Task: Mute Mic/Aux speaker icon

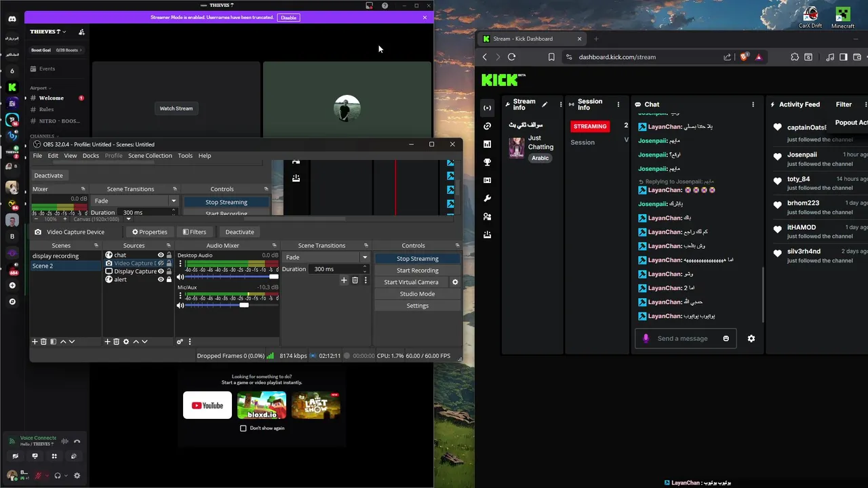Action: click(180, 305)
